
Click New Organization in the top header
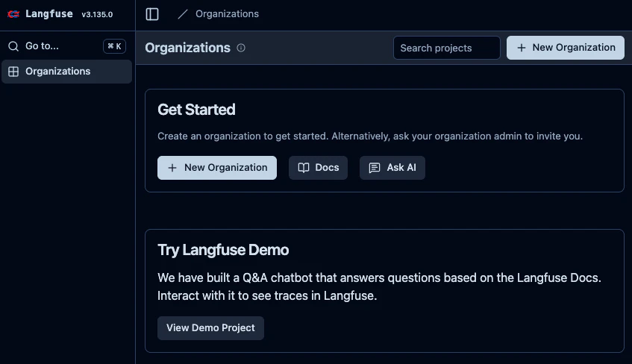[565, 48]
